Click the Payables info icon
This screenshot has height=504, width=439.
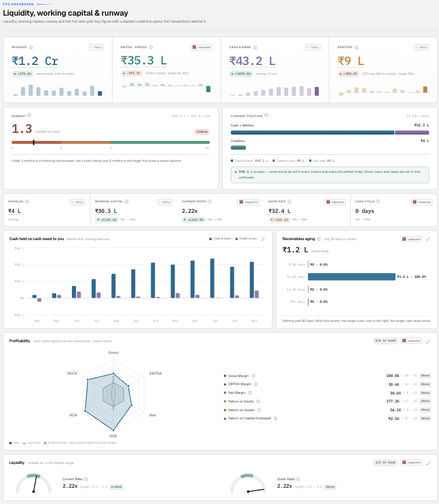click(x=27, y=201)
